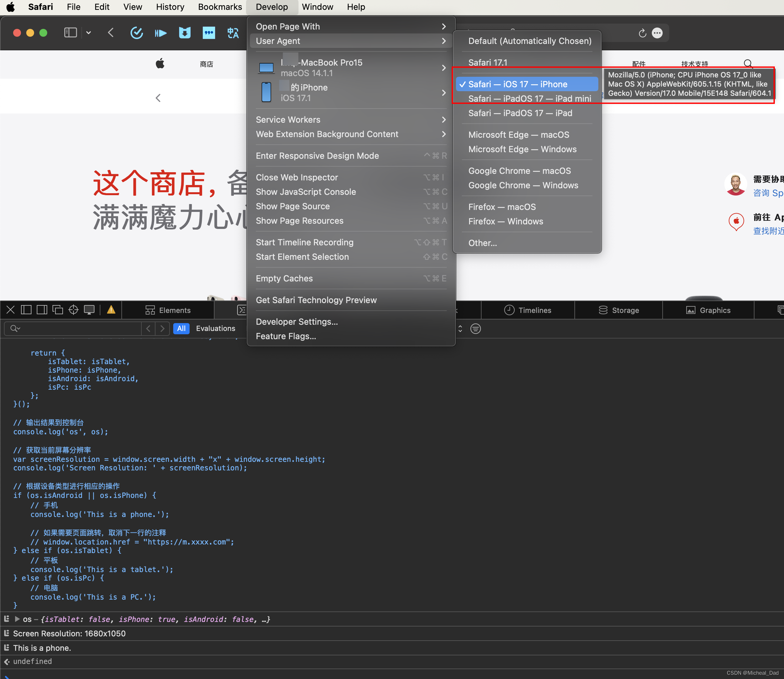The image size is (784, 679).
Task: Select Other... user agent option
Action: pyautogui.click(x=483, y=243)
